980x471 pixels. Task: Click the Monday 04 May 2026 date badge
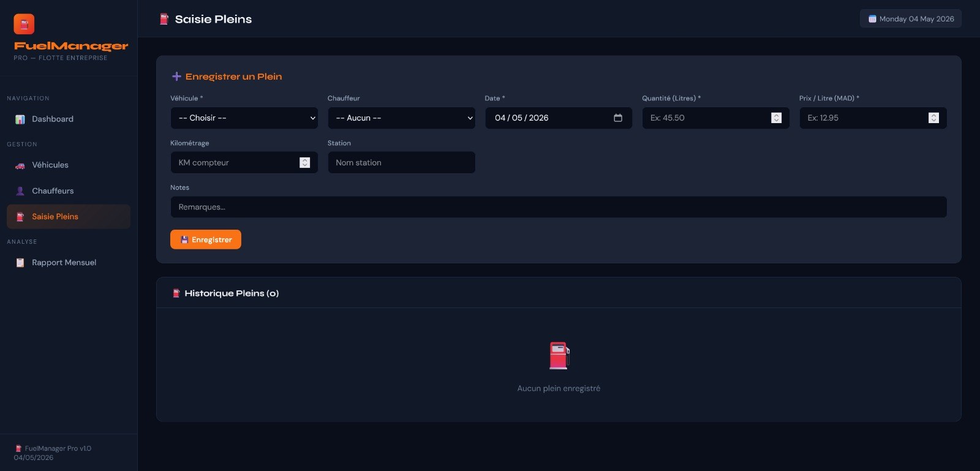pos(911,19)
